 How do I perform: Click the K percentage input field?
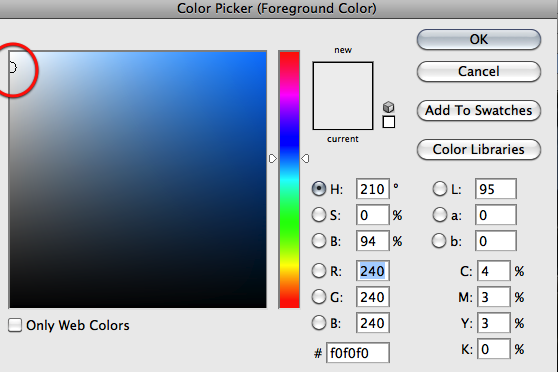pos(493,349)
